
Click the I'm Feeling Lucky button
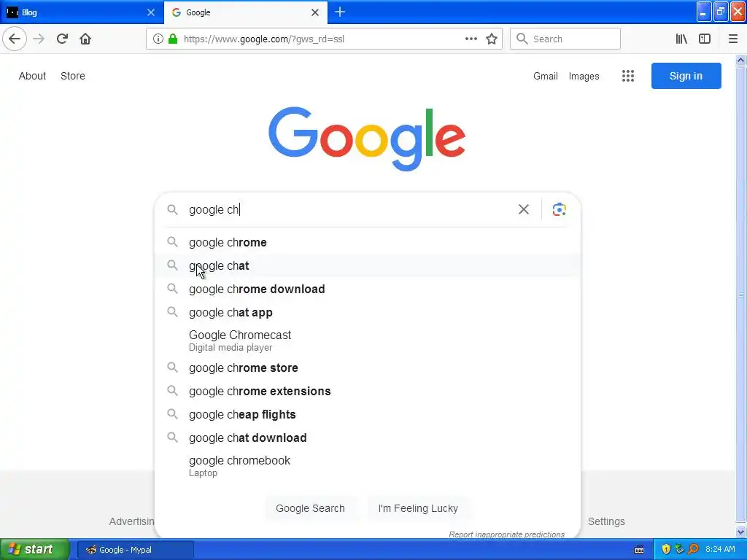pyautogui.click(x=418, y=508)
